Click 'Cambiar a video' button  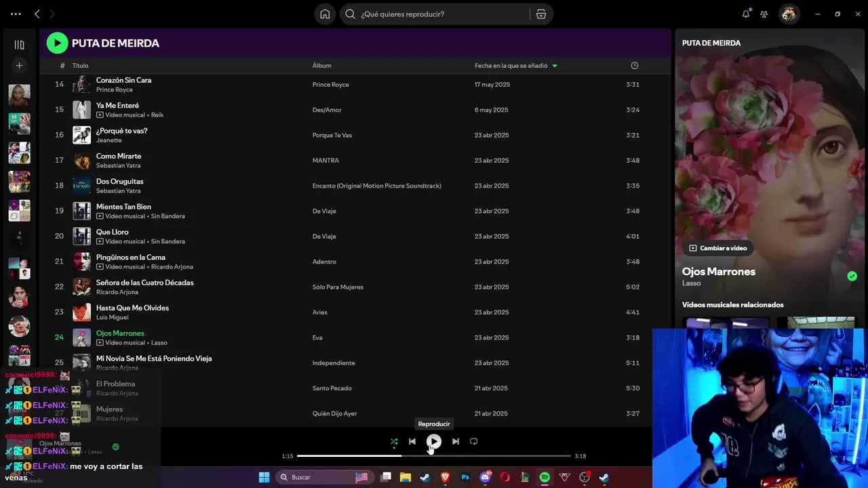click(717, 248)
